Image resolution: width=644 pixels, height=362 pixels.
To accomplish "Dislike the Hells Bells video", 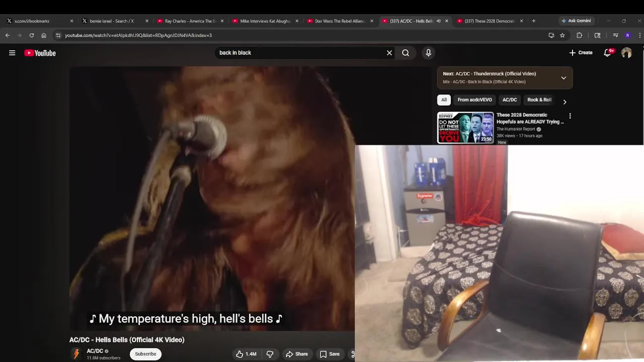I will click(270, 354).
